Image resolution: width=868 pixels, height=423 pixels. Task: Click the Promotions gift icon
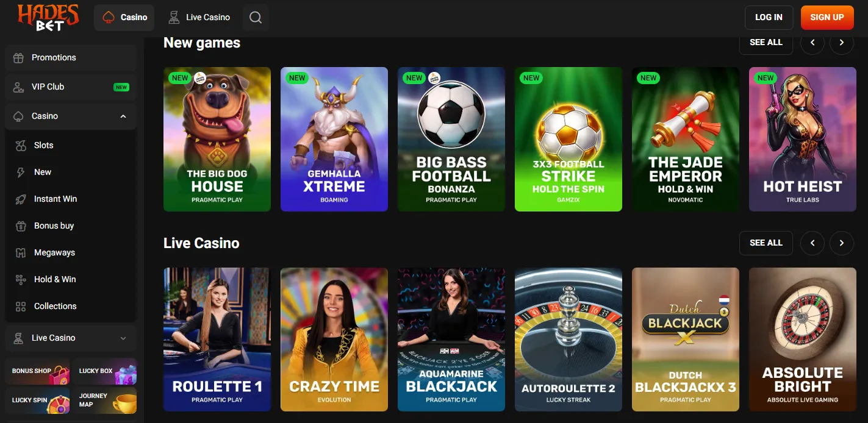pos(18,57)
